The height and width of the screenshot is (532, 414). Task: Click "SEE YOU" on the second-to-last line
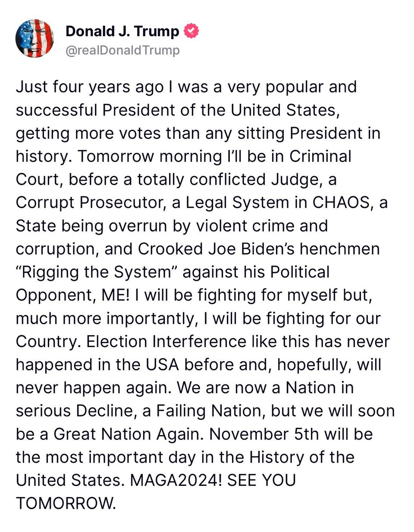pos(261,480)
